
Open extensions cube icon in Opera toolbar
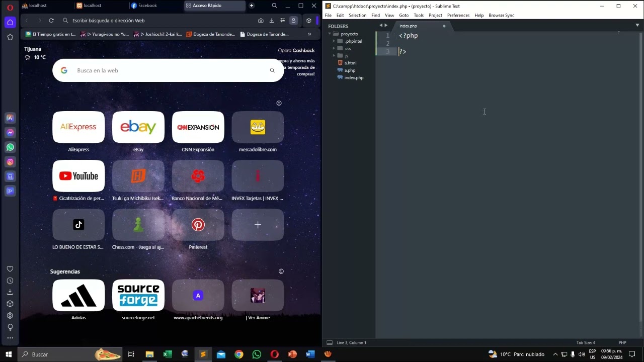(x=309, y=21)
